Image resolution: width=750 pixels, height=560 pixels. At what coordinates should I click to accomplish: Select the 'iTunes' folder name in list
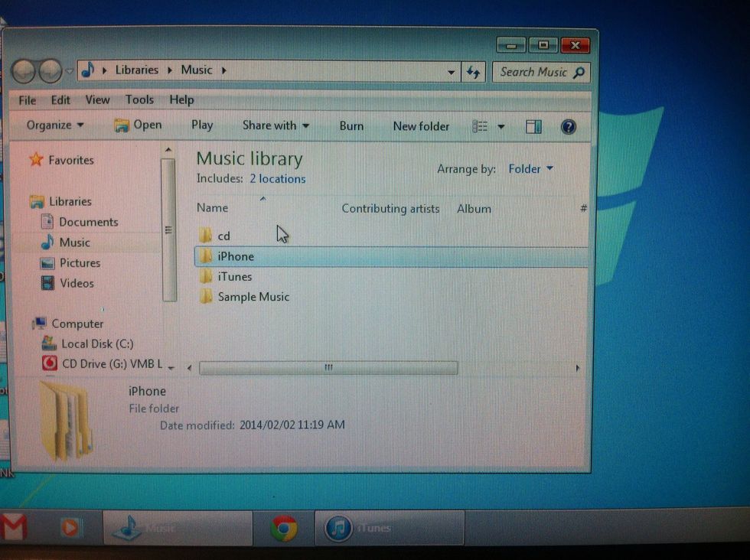235,276
